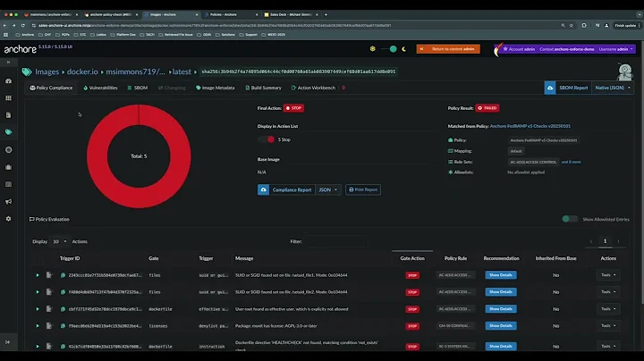The image size is (644, 361).
Task: Open the file icon for trigger cbff271f row
Action: [x=49, y=309]
